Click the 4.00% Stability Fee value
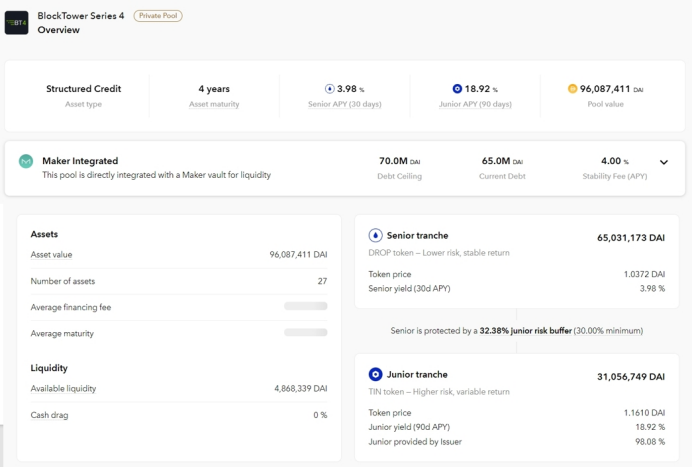This screenshot has height=468, width=692. click(x=614, y=160)
